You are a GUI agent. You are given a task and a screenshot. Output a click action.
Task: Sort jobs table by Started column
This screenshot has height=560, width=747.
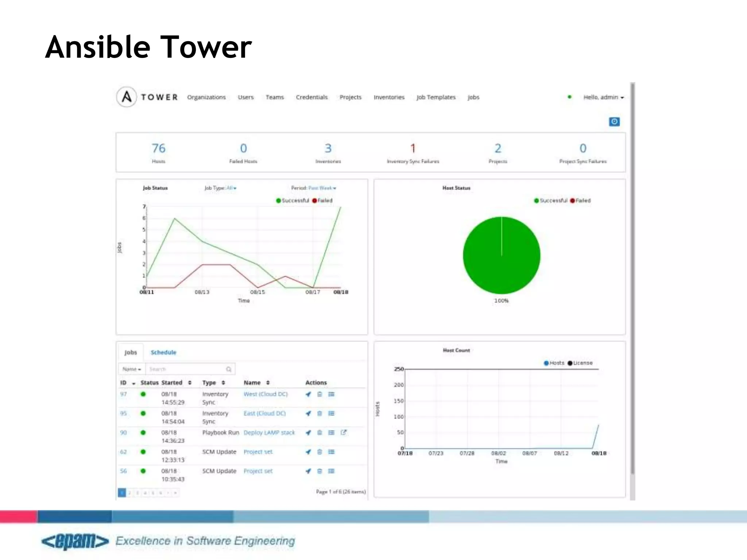click(x=176, y=383)
